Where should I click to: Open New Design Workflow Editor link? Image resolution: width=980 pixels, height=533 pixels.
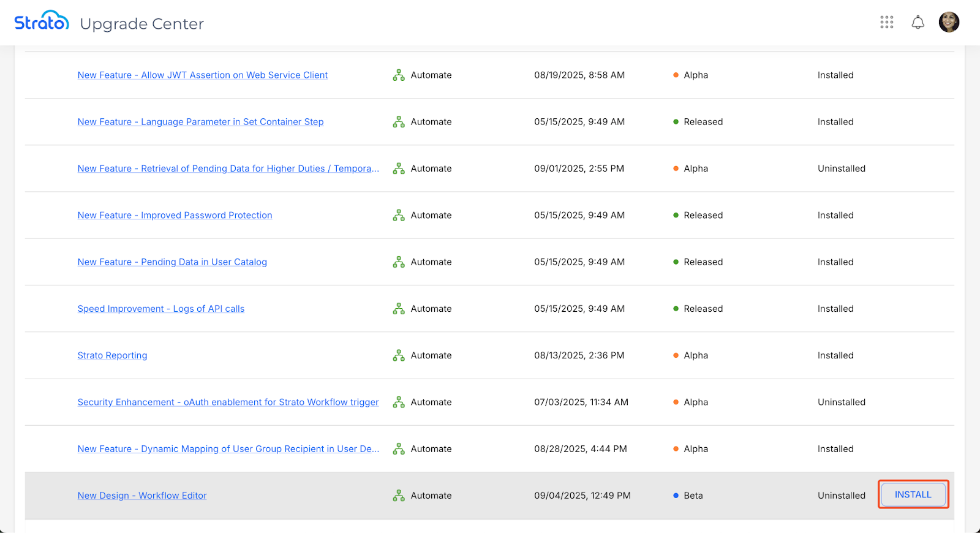coord(142,496)
